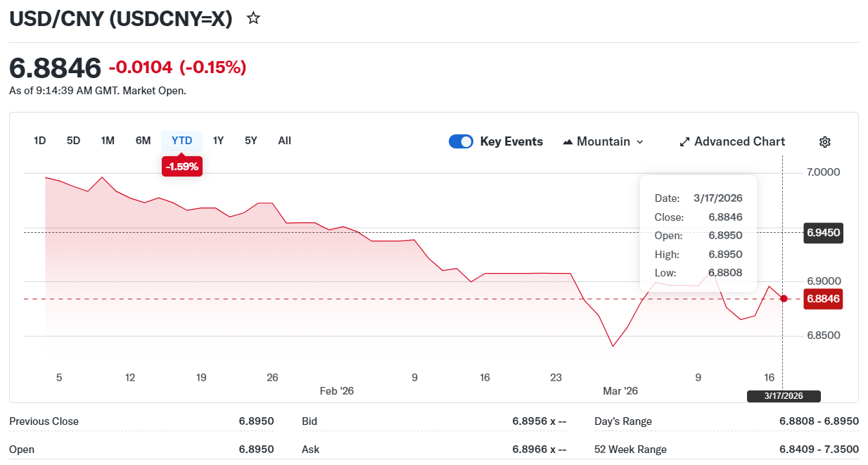The height and width of the screenshot is (465, 868).
Task: Select the YTD range tab
Action: pos(181,141)
